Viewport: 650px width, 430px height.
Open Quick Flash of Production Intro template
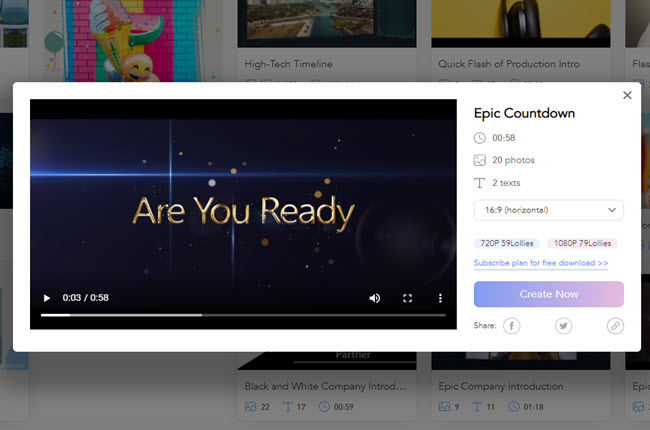(x=508, y=64)
